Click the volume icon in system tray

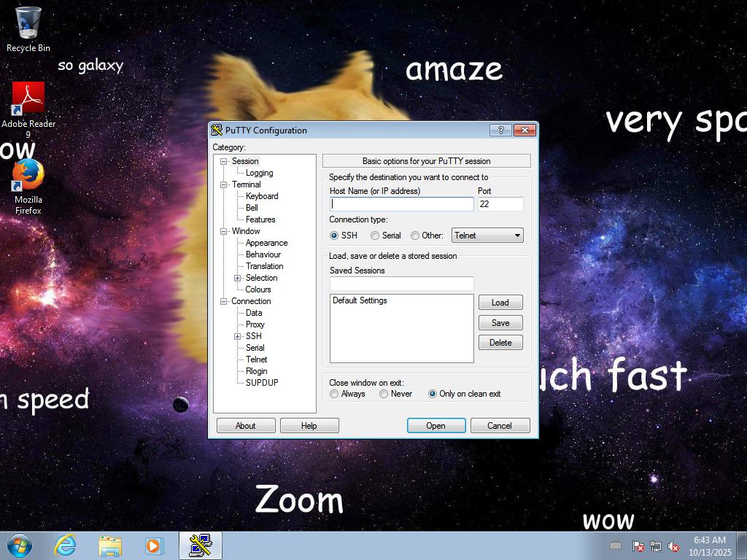(x=674, y=546)
